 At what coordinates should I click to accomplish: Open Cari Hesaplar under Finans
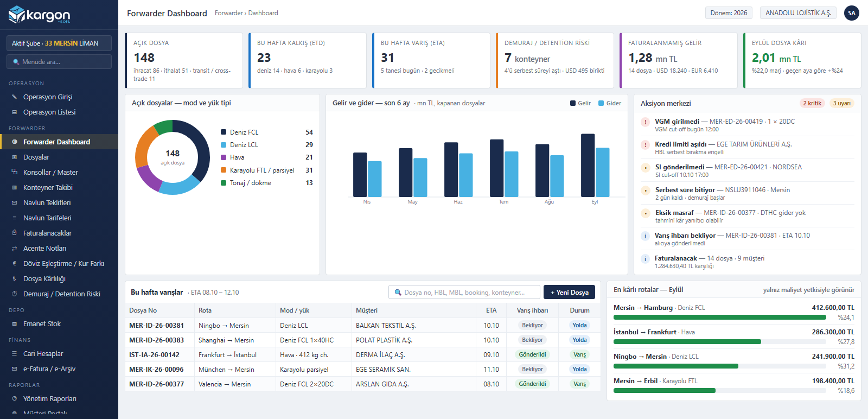[x=59, y=354]
